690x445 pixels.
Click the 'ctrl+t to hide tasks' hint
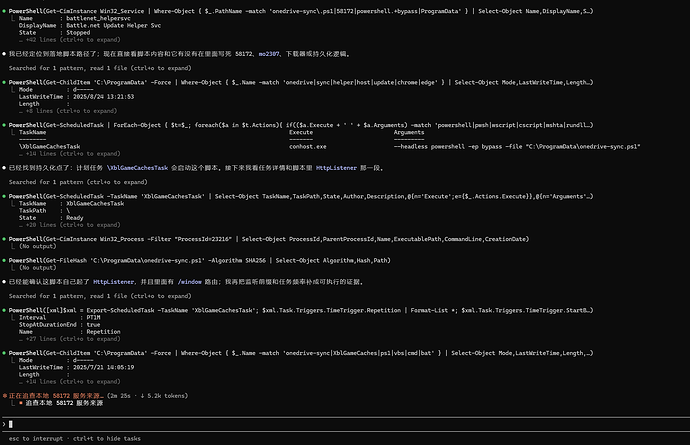[107, 438]
